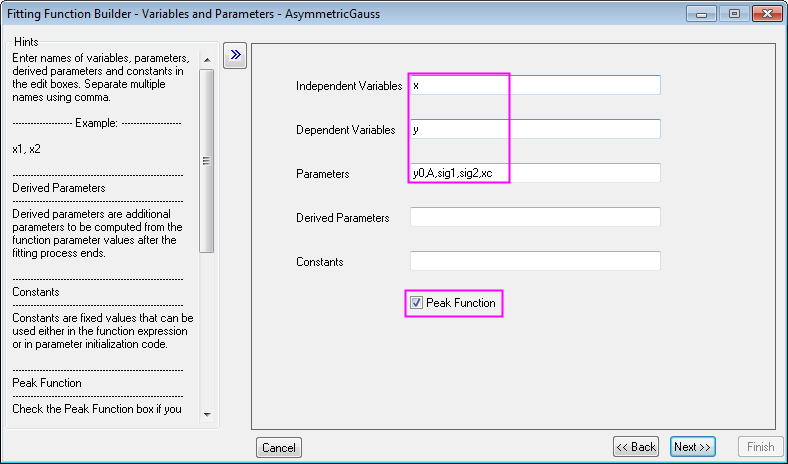Click the Dependent Variables input field

pyautogui.click(x=535, y=129)
